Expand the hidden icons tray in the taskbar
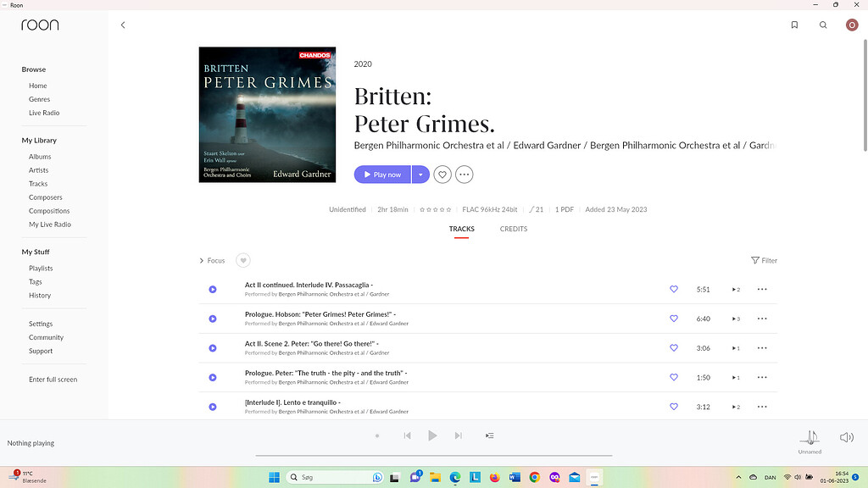The height and width of the screenshot is (488, 868). coord(738,477)
